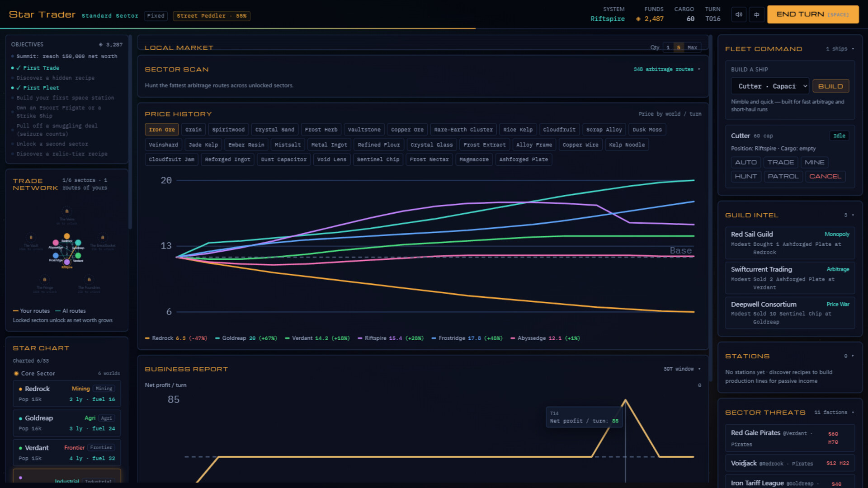
Task: Toggle Redrock series in price legend
Action: [x=176, y=338]
